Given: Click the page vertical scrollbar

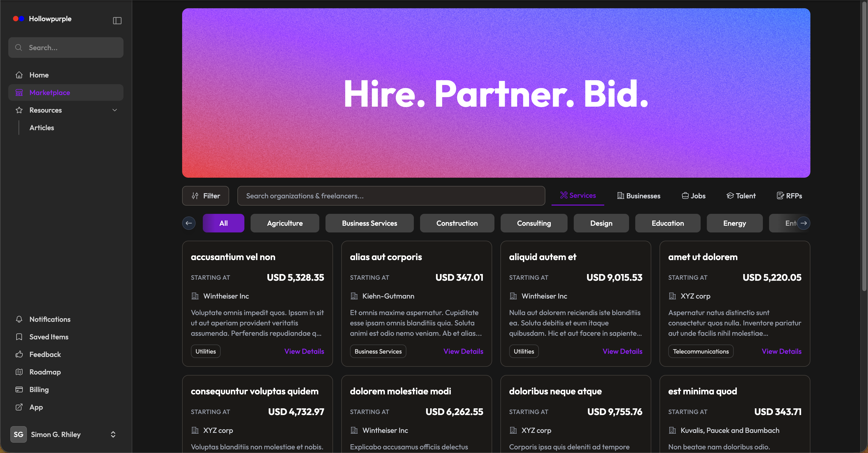Looking at the screenshot, I should [x=864, y=146].
